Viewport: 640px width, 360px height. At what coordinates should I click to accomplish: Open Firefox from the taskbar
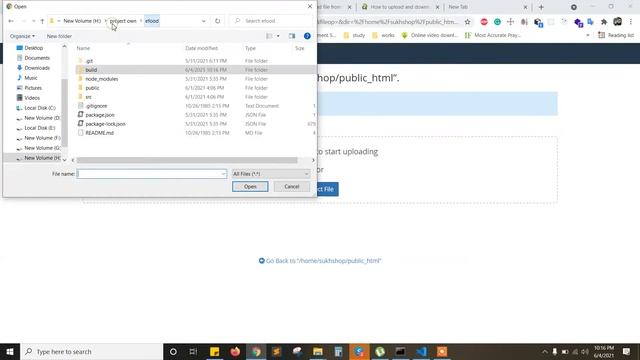(235, 351)
